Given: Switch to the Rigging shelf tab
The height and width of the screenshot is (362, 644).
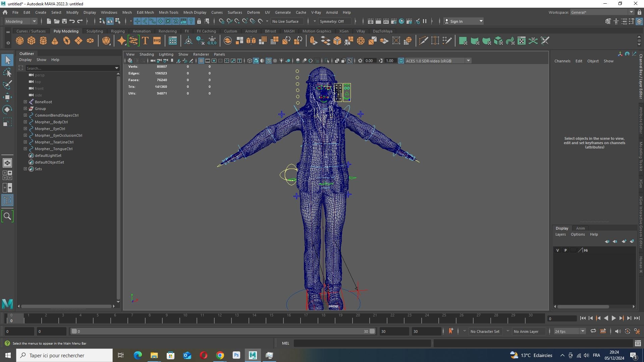Looking at the screenshot, I should click(x=118, y=31).
